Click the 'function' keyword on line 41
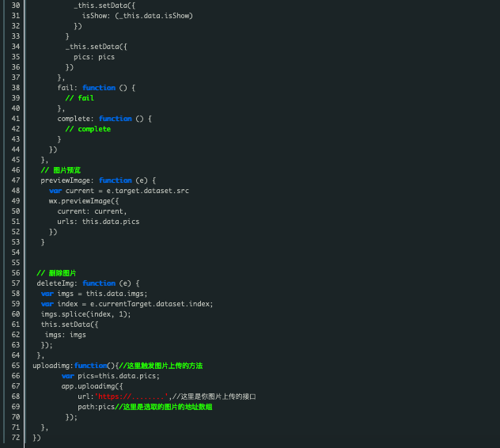 pos(116,119)
